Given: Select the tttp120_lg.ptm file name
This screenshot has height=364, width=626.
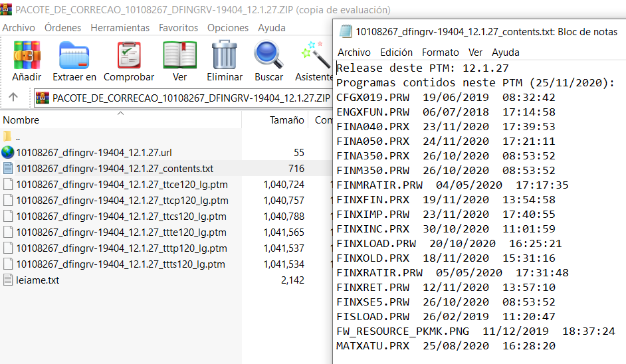Looking at the screenshot, I should pyautogui.click(x=122, y=248).
